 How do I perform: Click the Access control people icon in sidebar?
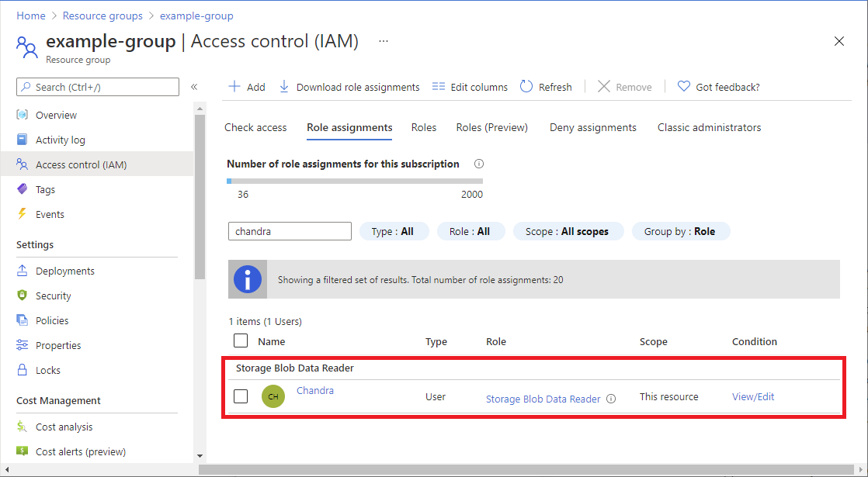pos(23,164)
